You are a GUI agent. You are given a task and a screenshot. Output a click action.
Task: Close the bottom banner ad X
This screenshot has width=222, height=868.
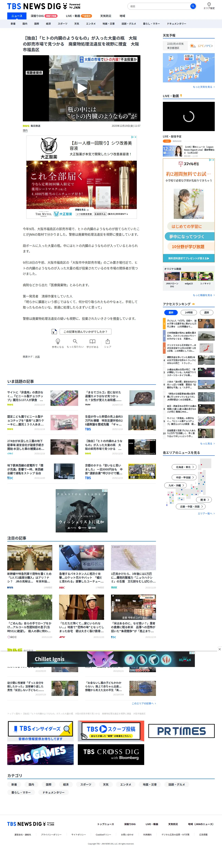pyautogui.click(x=219, y=649)
